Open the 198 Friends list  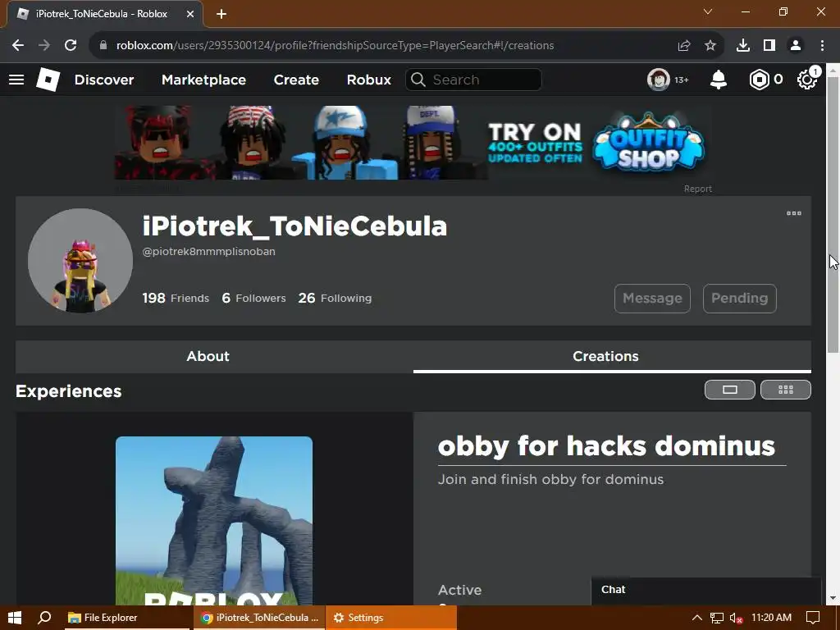coord(176,299)
